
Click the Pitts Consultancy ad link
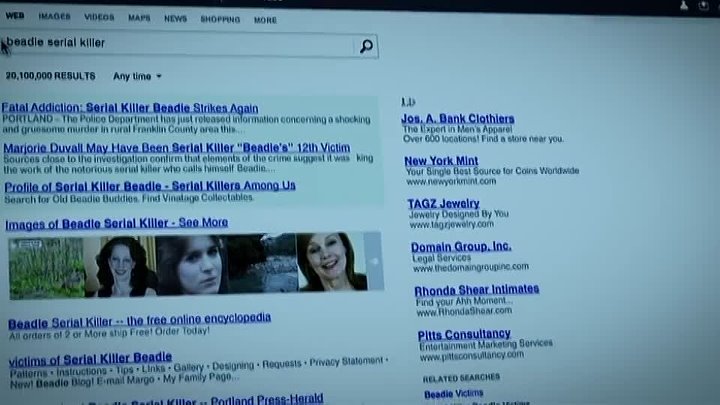click(x=464, y=334)
